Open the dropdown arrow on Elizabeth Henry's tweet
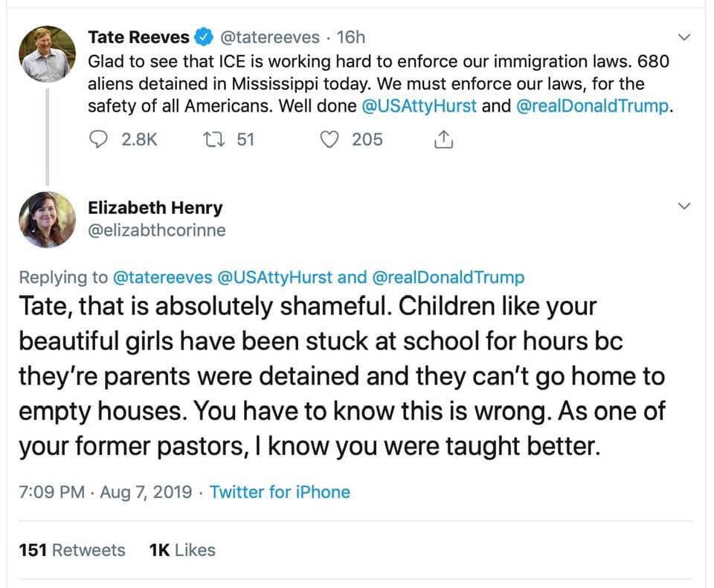Image resolution: width=714 pixels, height=588 pixels. [684, 207]
